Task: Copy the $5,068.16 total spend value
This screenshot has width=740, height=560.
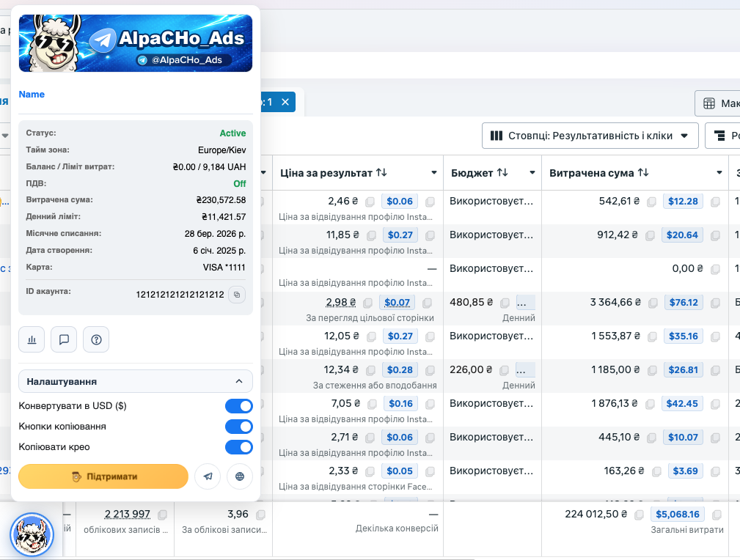Action: (x=716, y=515)
